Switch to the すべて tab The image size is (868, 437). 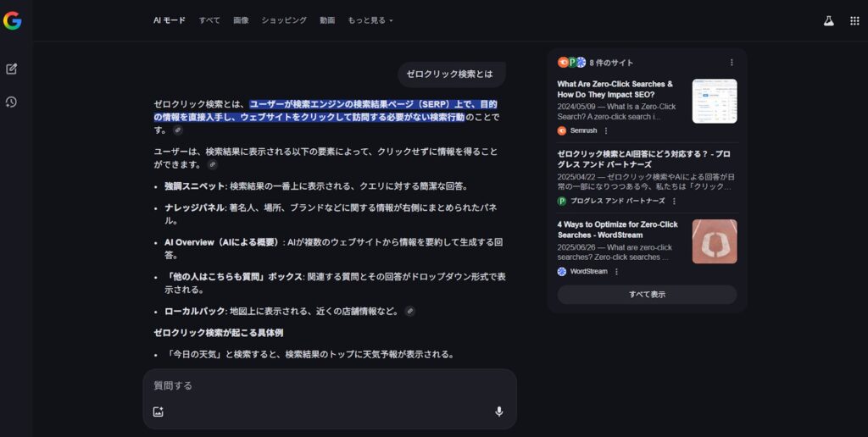click(x=209, y=20)
